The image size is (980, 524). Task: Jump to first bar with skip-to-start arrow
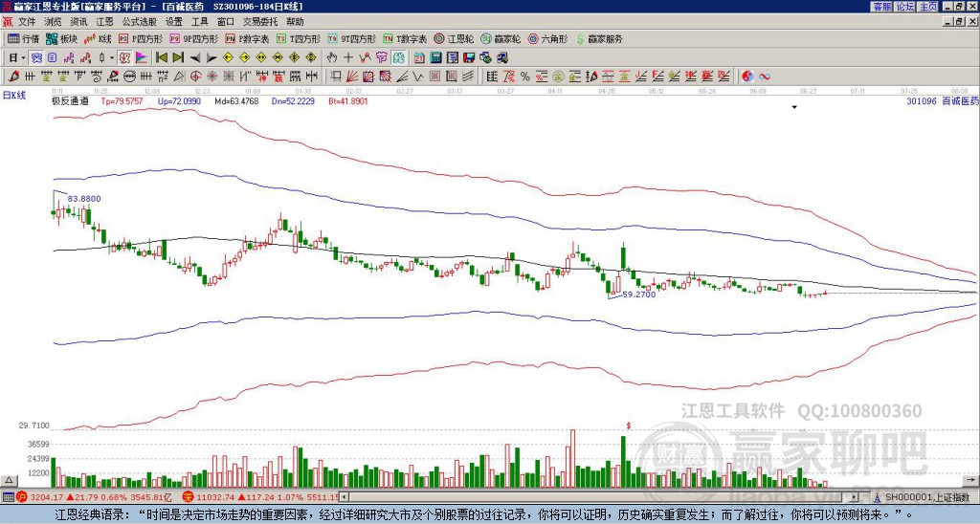161,58
